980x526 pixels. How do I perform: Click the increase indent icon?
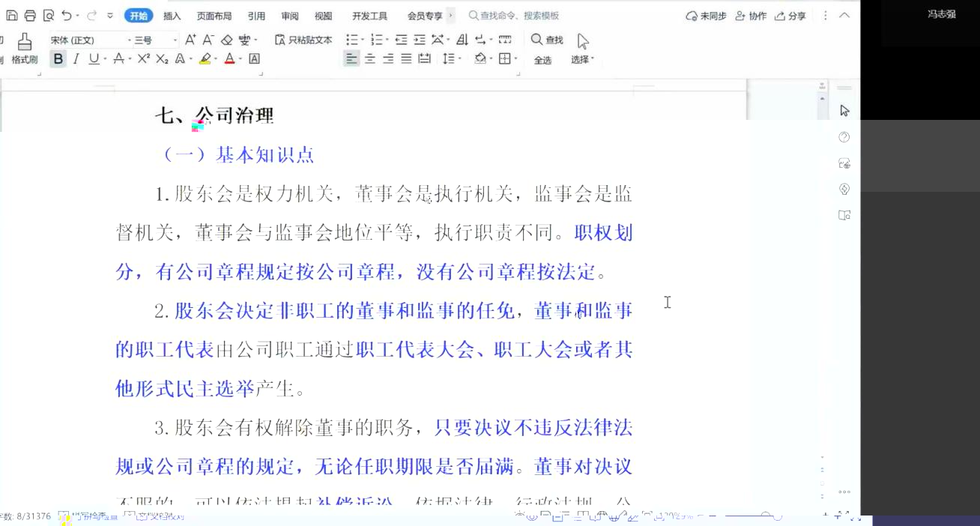click(419, 40)
